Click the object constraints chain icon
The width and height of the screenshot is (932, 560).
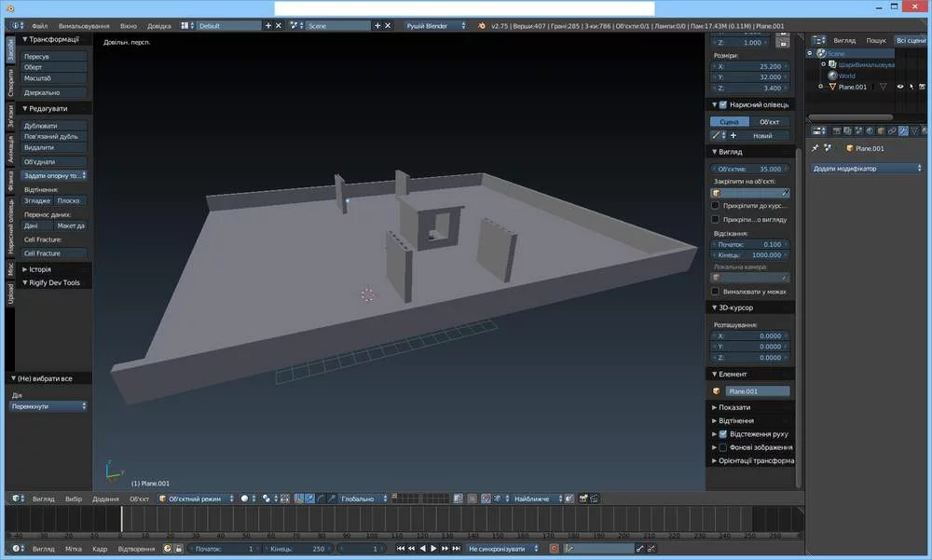click(892, 130)
